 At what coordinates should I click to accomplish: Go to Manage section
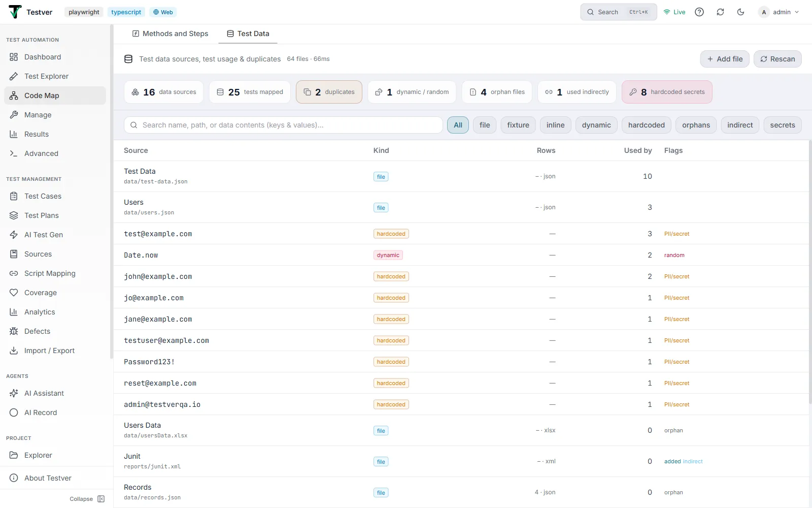pyautogui.click(x=55, y=115)
